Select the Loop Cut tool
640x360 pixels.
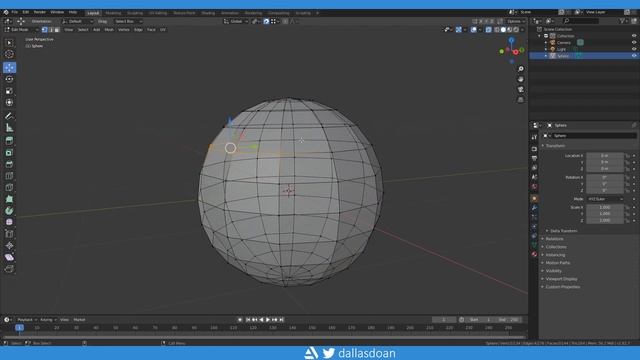tap(9, 176)
